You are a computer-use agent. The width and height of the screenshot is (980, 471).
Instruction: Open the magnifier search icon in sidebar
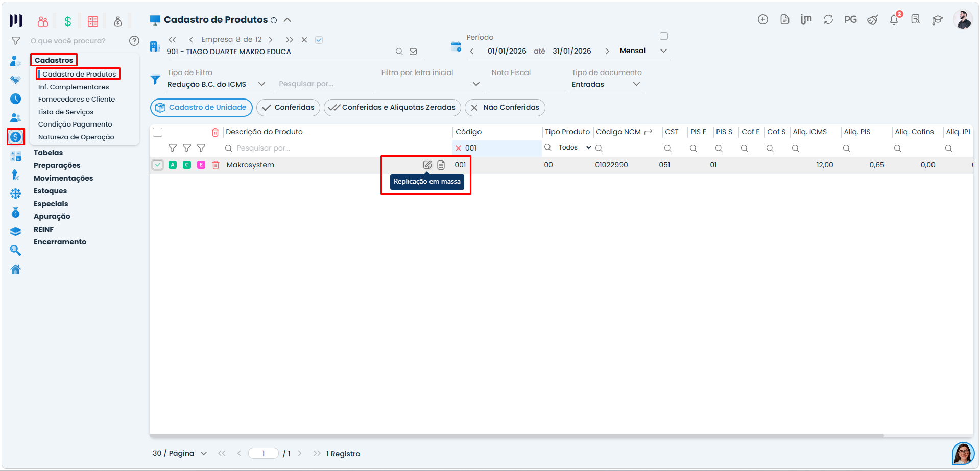pyautogui.click(x=16, y=250)
